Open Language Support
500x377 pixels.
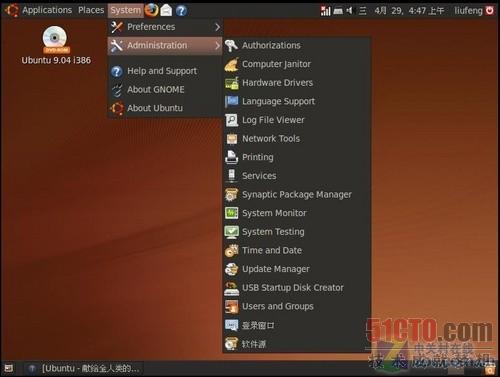[x=297, y=101]
